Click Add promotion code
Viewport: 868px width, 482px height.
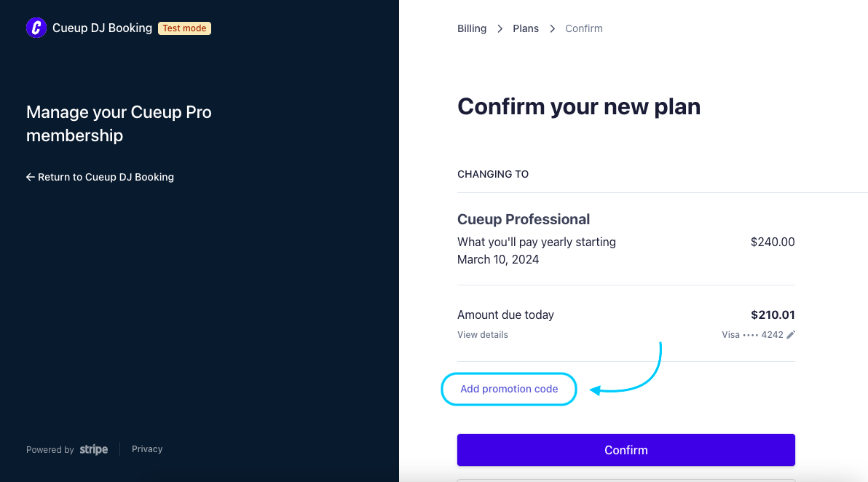pyautogui.click(x=509, y=389)
